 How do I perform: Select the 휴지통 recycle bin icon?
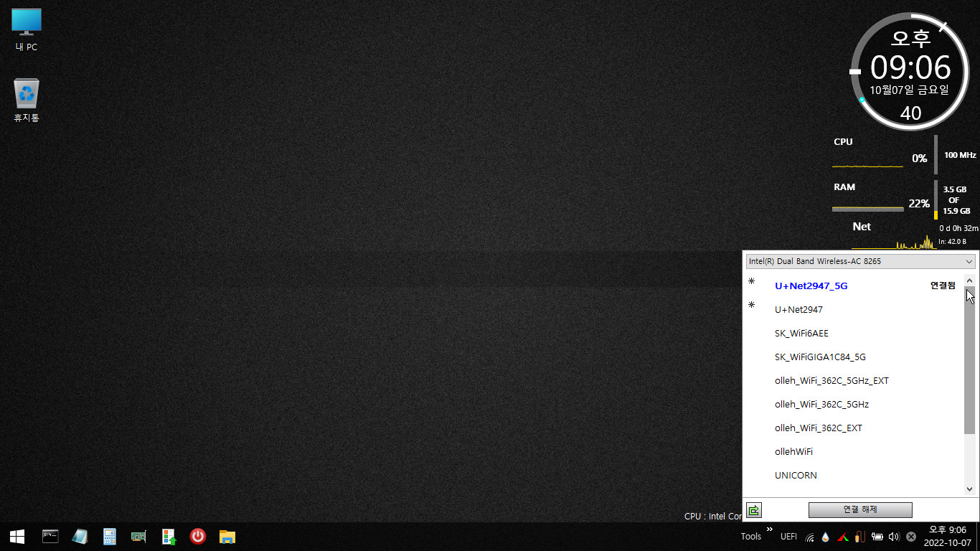pos(27,100)
